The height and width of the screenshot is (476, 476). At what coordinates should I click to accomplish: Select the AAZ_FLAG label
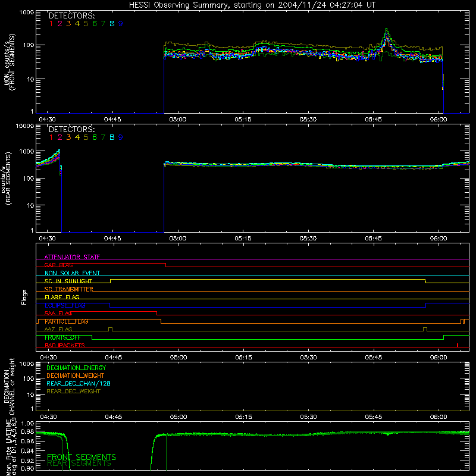pos(58,329)
